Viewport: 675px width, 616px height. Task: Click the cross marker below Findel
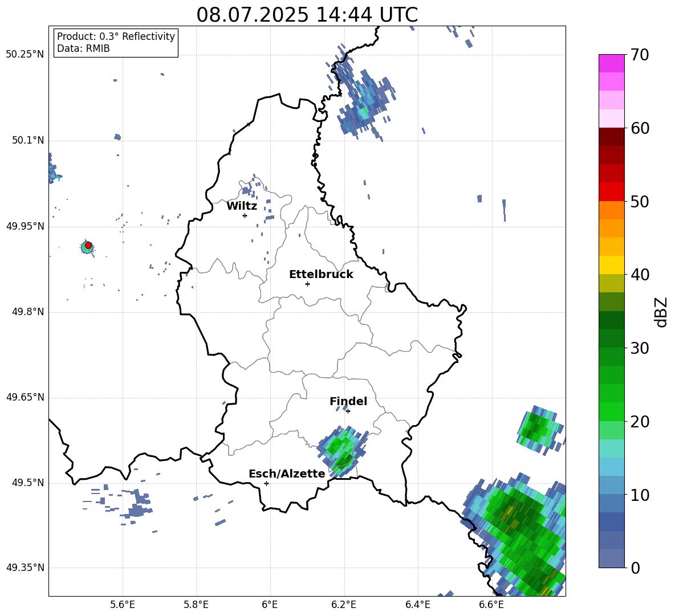coord(348,411)
